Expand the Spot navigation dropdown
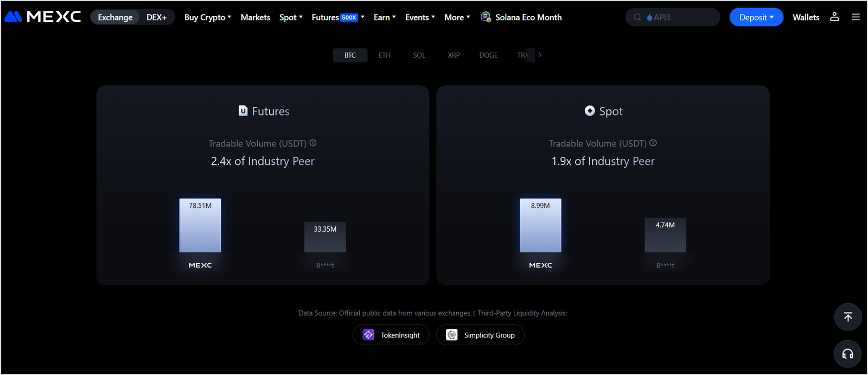 pos(291,17)
